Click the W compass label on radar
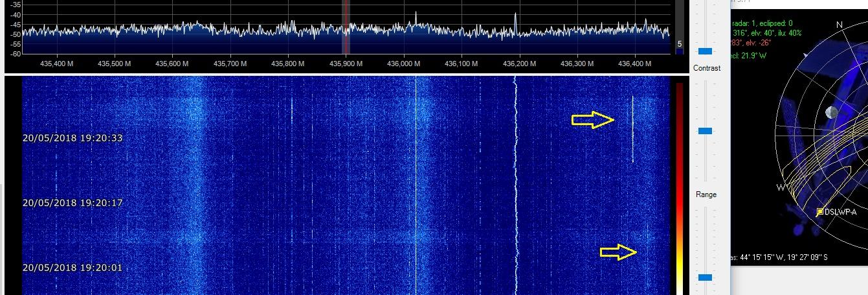Viewport: 868px width, 295px height. coord(781,187)
